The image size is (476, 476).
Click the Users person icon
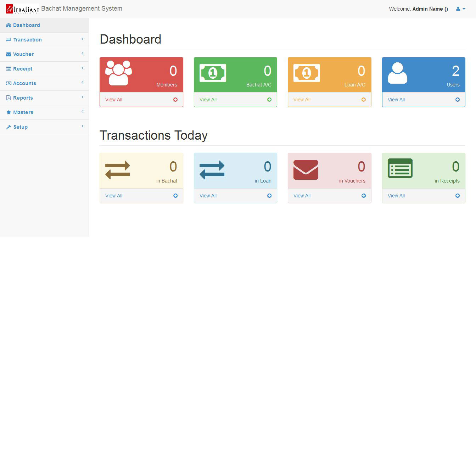point(397,73)
